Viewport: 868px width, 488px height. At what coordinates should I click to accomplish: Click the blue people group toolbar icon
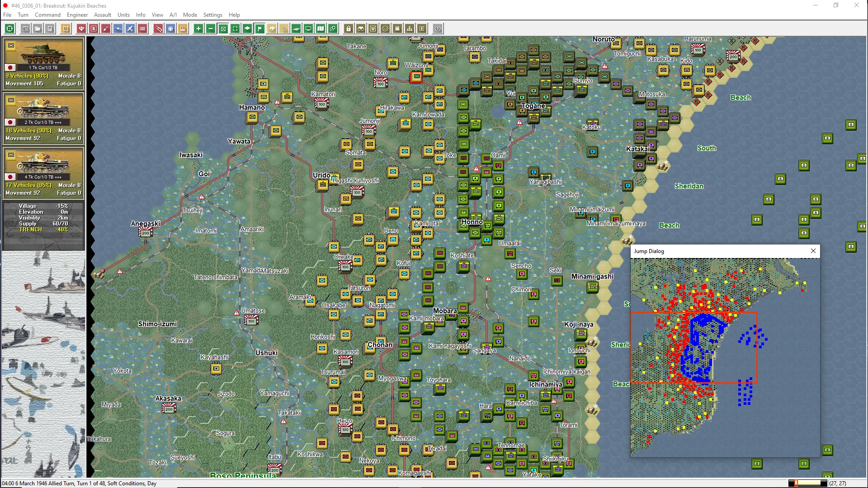170,29
